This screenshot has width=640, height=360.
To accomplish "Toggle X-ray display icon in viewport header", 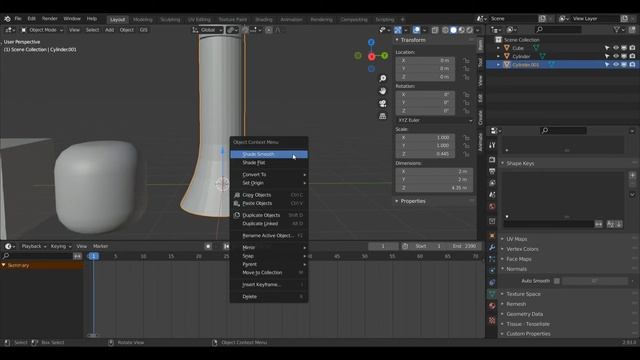I will coord(435,30).
